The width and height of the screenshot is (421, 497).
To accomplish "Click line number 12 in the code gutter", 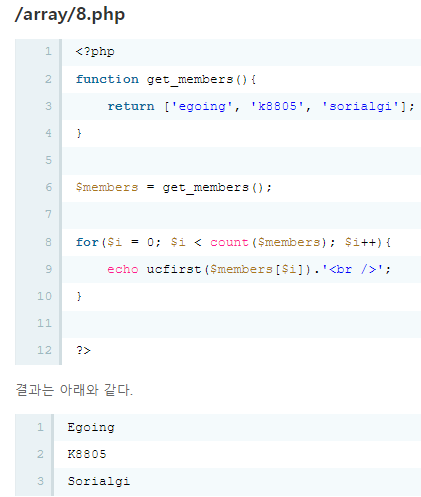I will point(44,350).
